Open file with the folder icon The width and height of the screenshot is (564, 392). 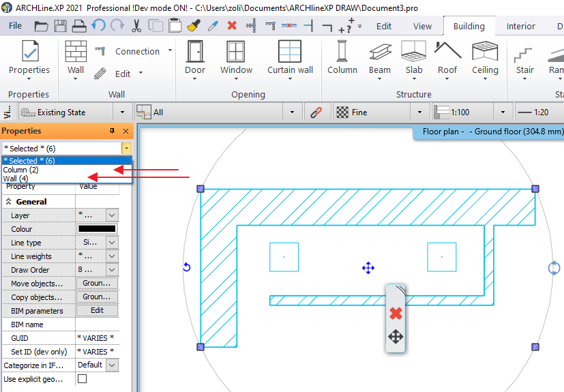tap(41, 26)
